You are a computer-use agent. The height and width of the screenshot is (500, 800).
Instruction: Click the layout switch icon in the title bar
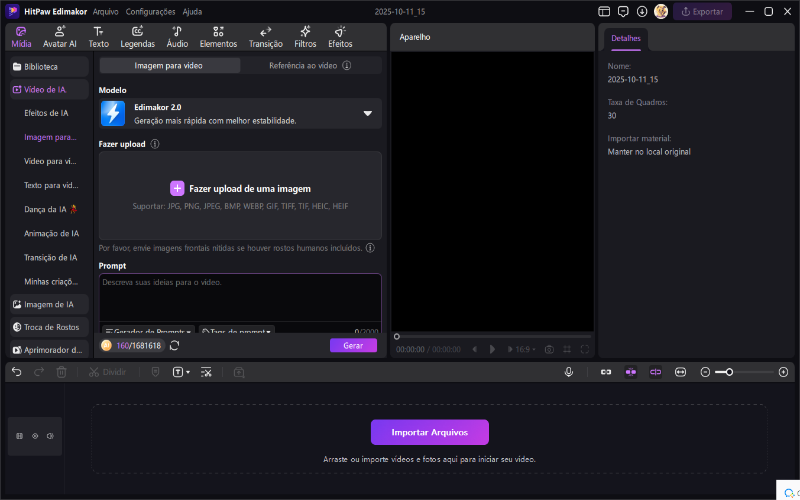[604, 11]
